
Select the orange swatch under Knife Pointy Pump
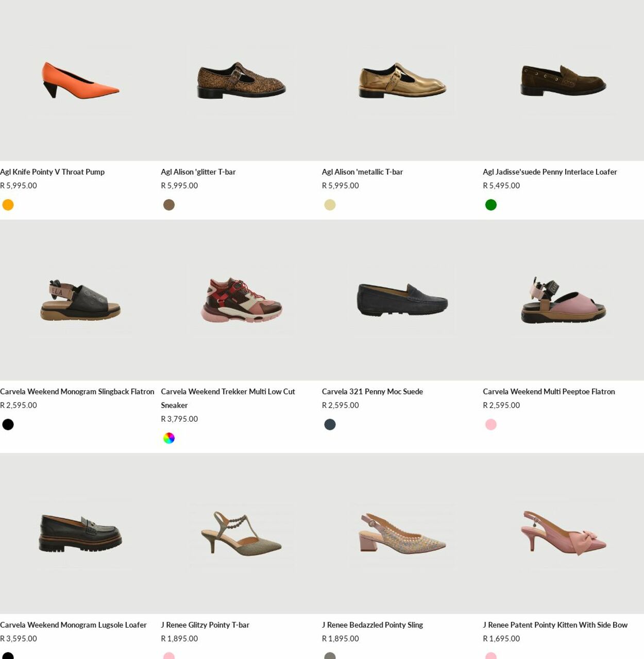pyautogui.click(x=8, y=205)
